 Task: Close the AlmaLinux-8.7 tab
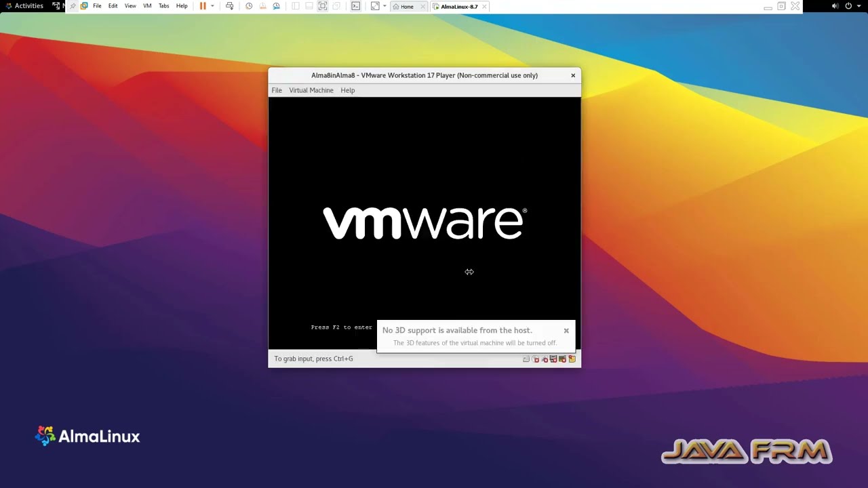point(484,7)
